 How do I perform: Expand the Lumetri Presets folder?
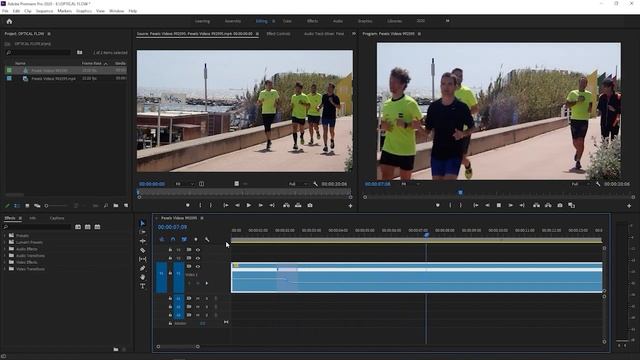point(5,242)
